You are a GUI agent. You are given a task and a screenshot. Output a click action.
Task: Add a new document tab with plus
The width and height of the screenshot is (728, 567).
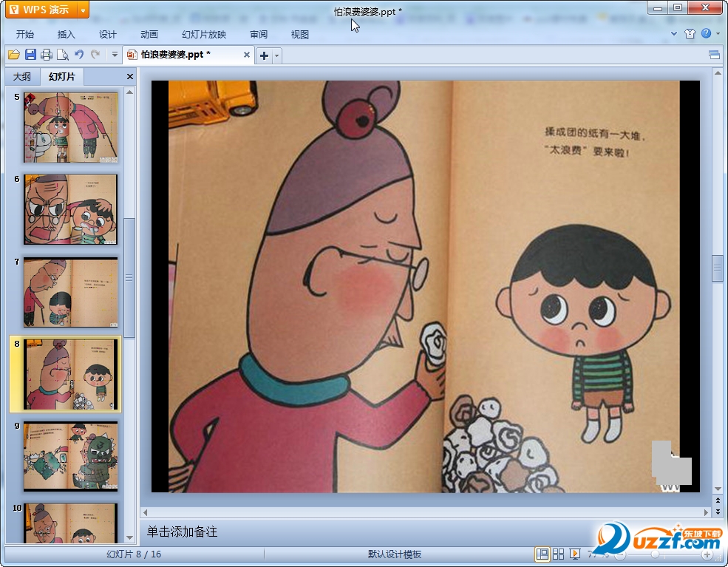tap(264, 55)
